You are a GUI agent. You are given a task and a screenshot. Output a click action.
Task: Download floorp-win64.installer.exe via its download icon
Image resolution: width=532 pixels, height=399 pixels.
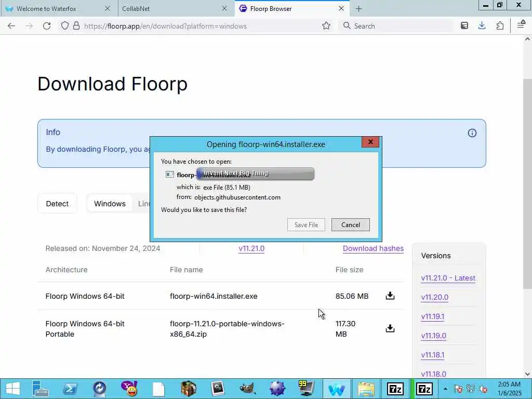390,296
